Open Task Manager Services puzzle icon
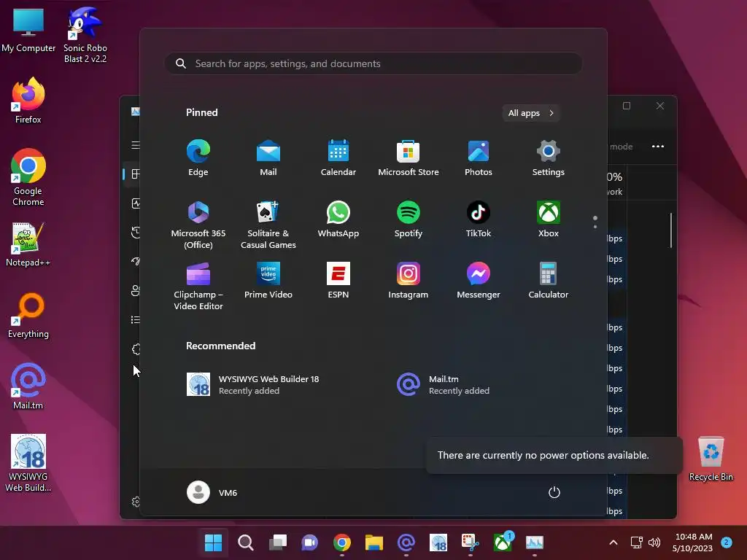The width and height of the screenshot is (747, 560). (136, 349)
